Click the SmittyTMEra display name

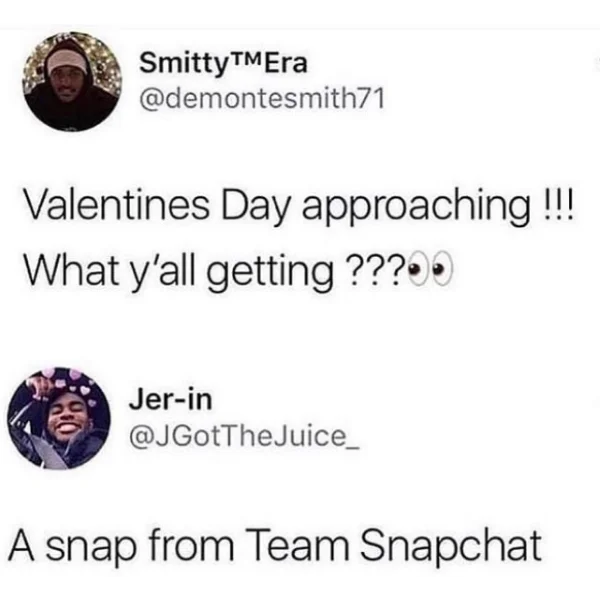pyautogui.click(x=223, y=63)
